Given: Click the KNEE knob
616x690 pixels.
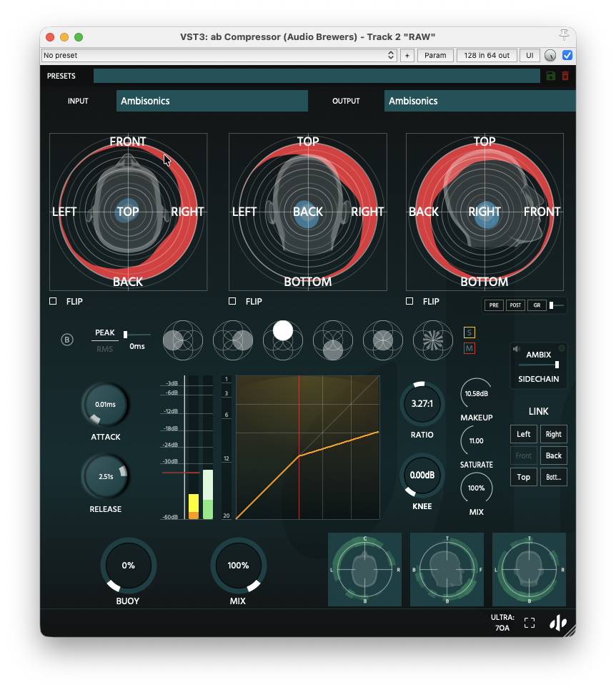Looking at the screenshot, I should point(422,475).
